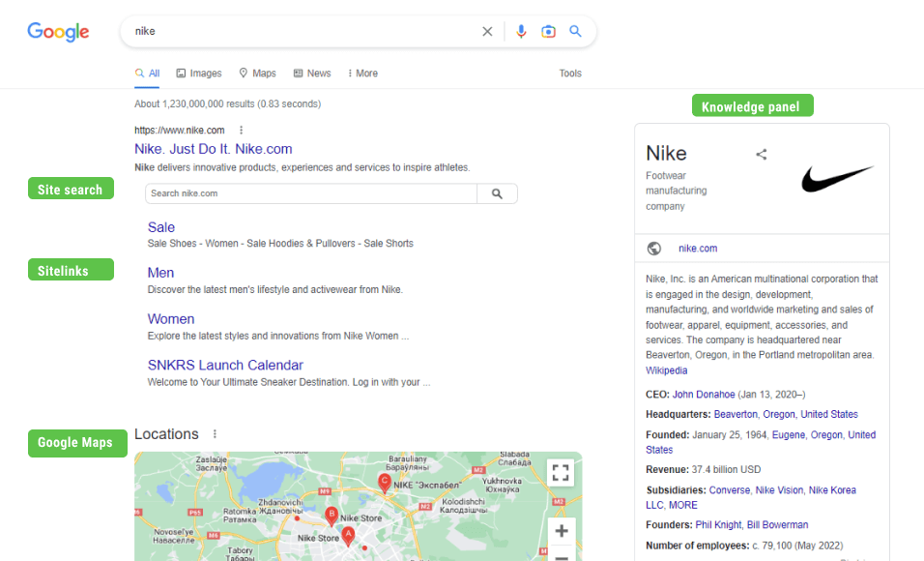Share the Nike knowledge panel
924x561 pixels.
point(761,153)
